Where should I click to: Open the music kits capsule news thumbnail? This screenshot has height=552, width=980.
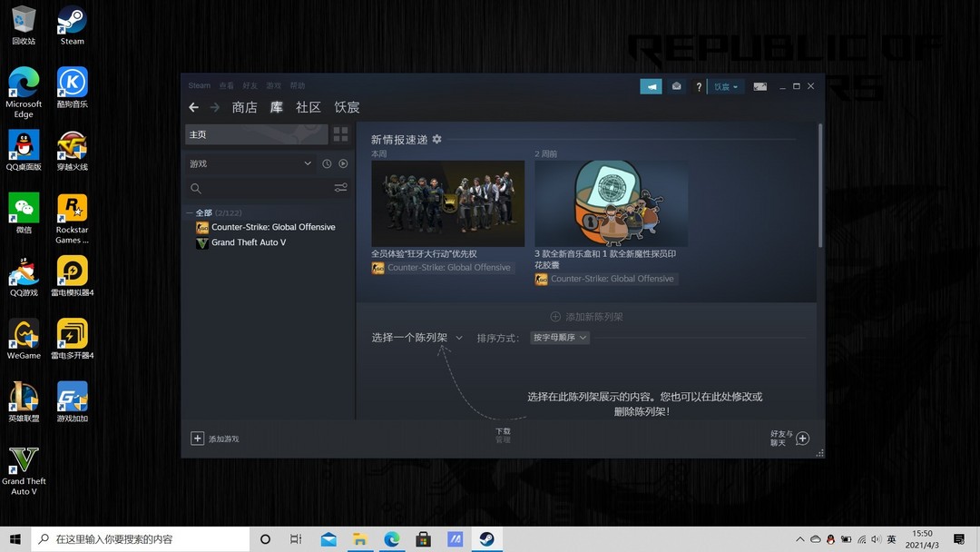pyautogui.click(x=612, y=203)
